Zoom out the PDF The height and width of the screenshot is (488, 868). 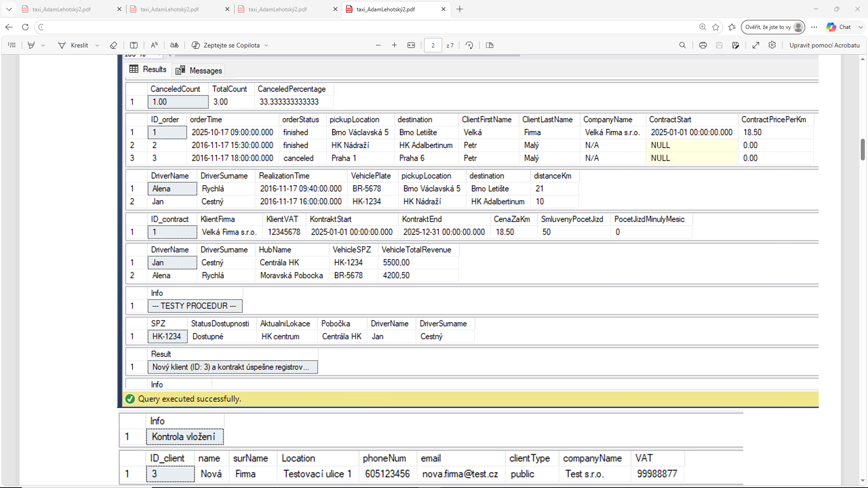tap(378, 45)
